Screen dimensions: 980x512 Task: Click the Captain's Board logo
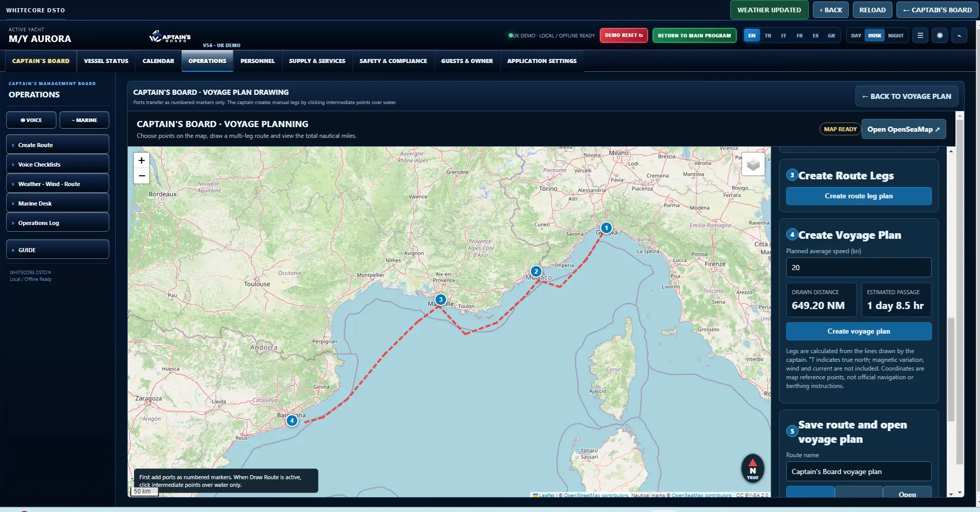point(170,36)
